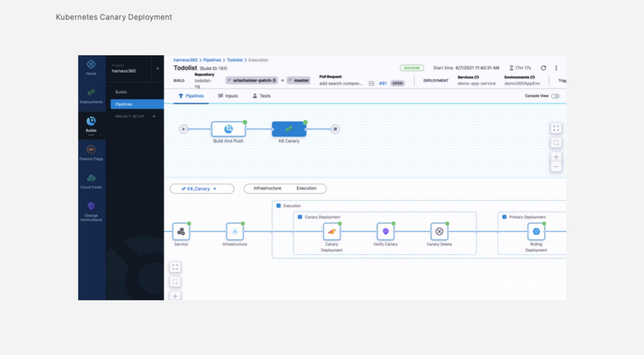Switch to the Inputs tab
The image size is (644, 355).
[x=228, y=96]
